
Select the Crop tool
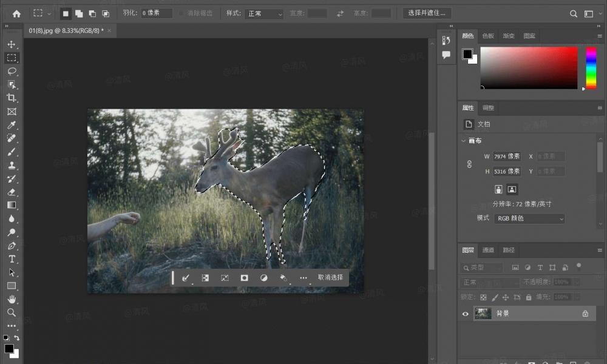12,98
